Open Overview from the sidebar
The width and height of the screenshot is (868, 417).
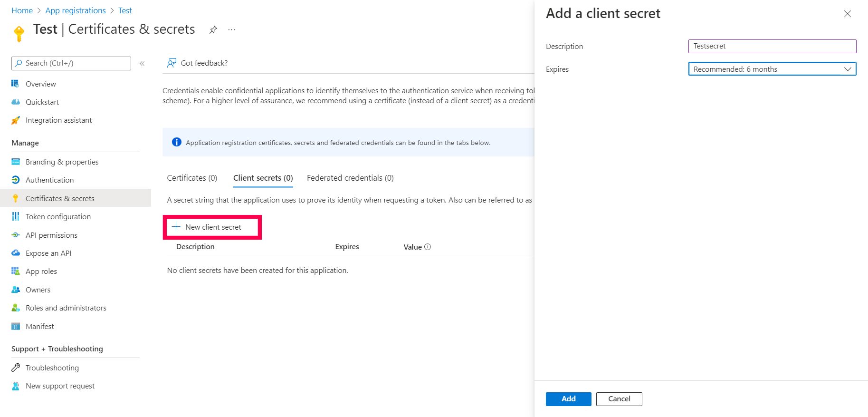(x=40, y=84)
